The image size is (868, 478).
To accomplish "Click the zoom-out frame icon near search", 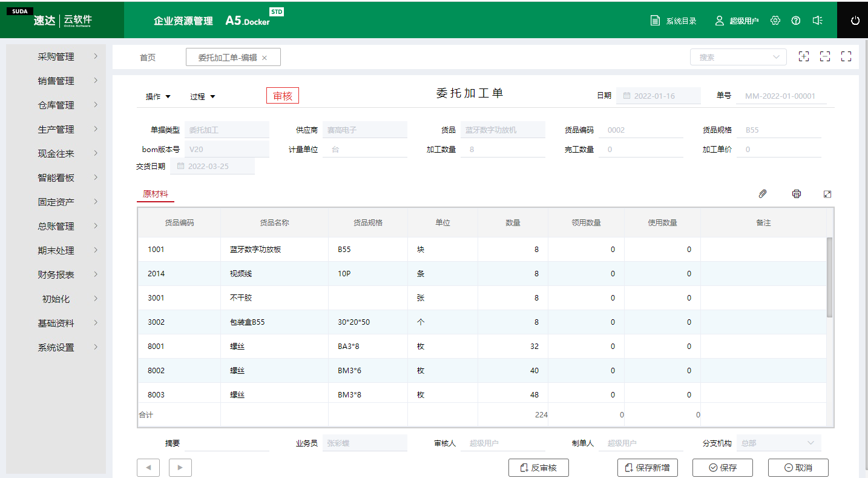I will (825, 56).
